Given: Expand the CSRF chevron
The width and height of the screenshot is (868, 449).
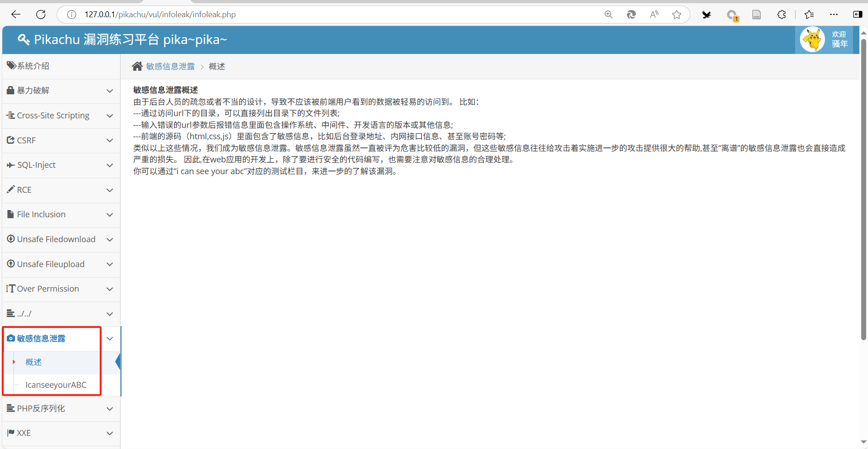Looking at the screenshot, I should tap(110, 141).
